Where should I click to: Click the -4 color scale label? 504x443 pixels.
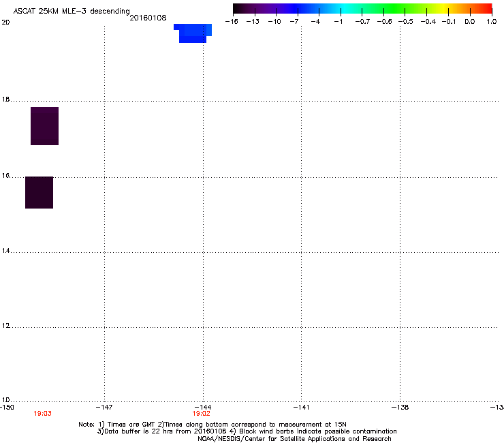click(315, 22)
